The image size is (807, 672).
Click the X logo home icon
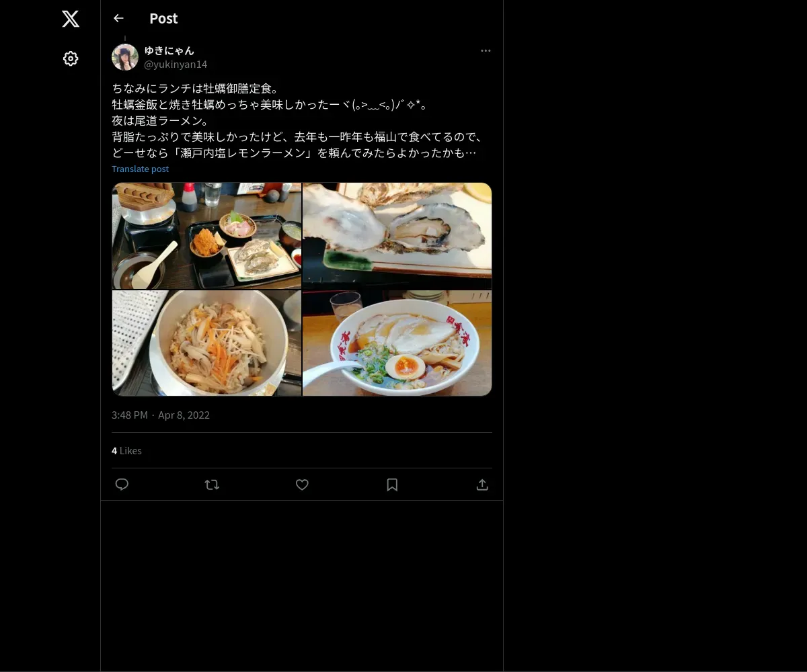click(71, 19)
